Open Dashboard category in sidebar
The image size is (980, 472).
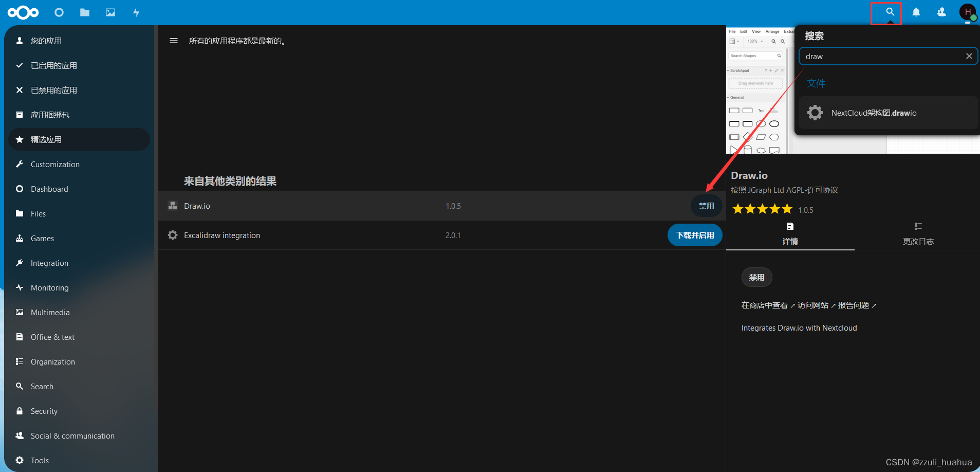tap(79, 189)
